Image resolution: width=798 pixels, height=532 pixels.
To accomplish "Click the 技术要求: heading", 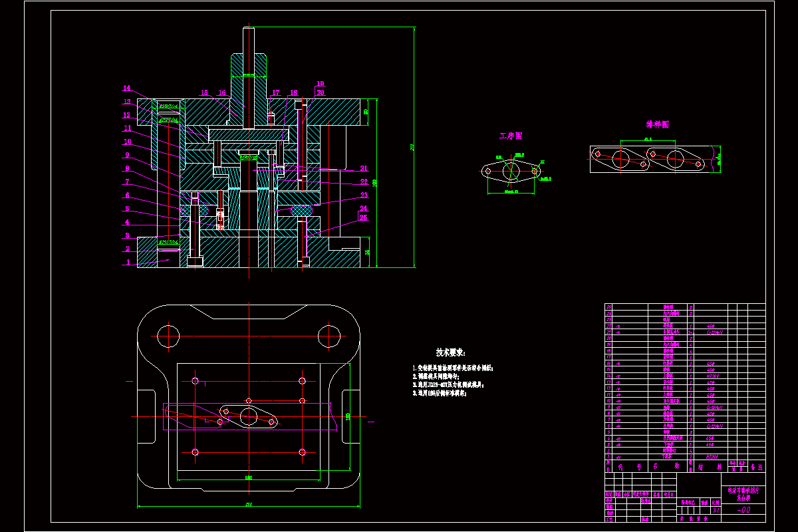I will 451,352.
